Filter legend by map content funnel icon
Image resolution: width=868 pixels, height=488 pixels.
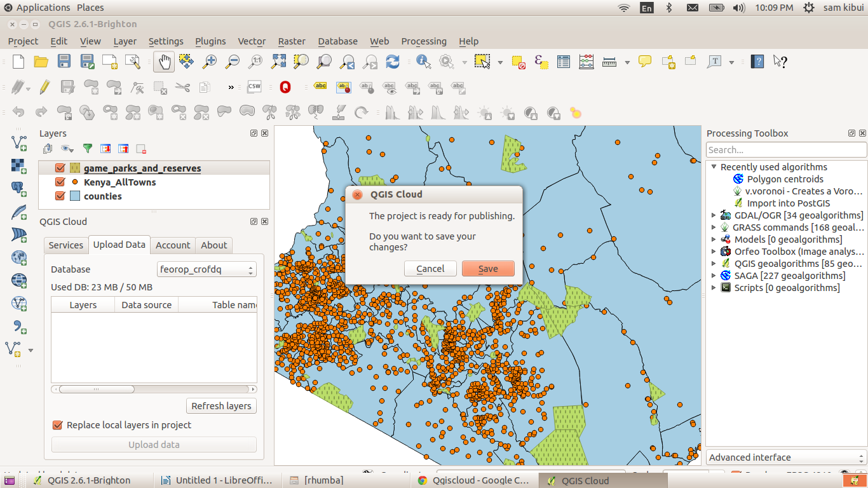click(x=88, y=149)
